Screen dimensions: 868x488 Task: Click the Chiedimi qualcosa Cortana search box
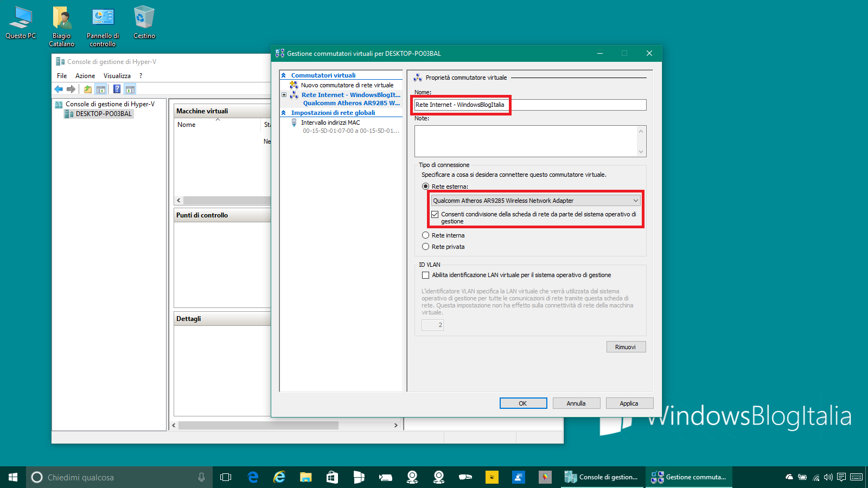coord(119,477)
